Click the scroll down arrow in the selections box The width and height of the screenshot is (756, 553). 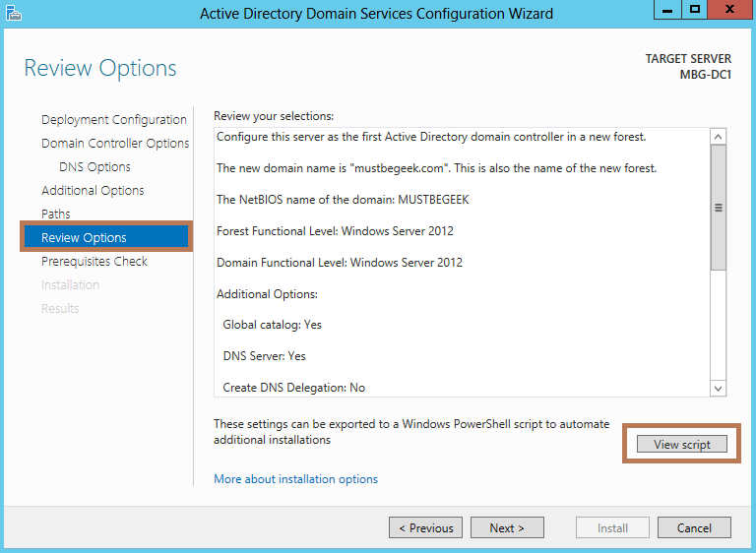coord(718,388)
